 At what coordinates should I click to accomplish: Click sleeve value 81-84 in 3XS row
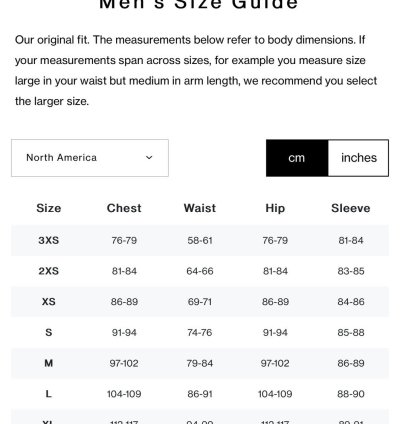pos(351,240)
